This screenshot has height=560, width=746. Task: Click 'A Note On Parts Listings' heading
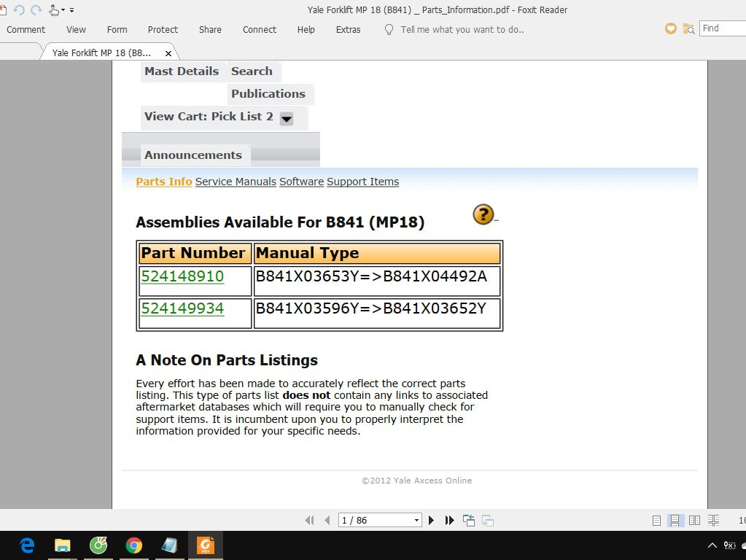227,360
